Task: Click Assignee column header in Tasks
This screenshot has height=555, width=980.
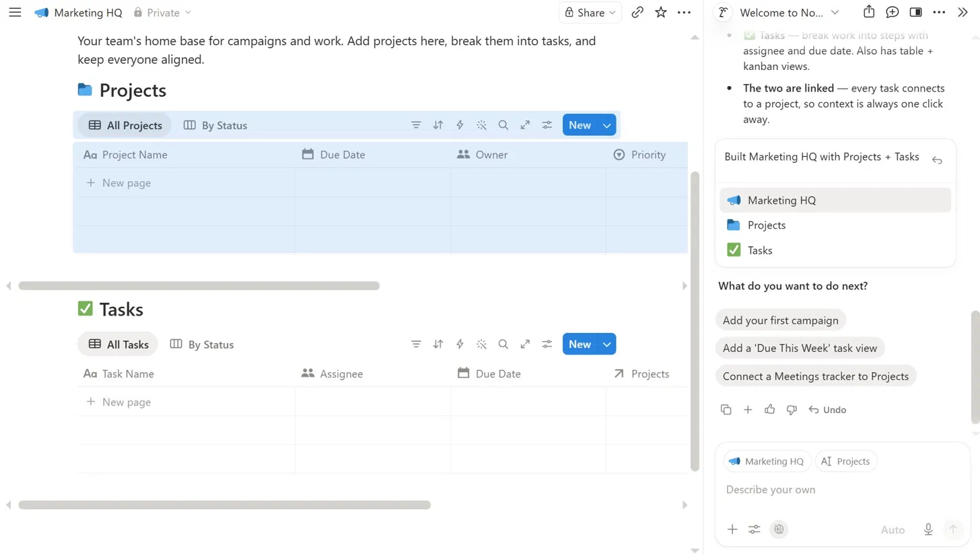Action: 373,374
